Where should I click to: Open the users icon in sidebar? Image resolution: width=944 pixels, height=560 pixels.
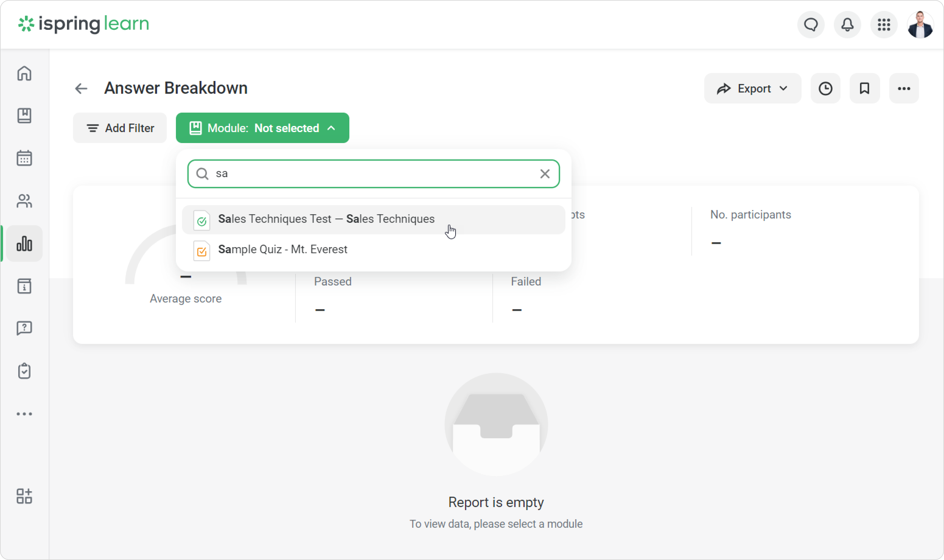click(24, 201)
